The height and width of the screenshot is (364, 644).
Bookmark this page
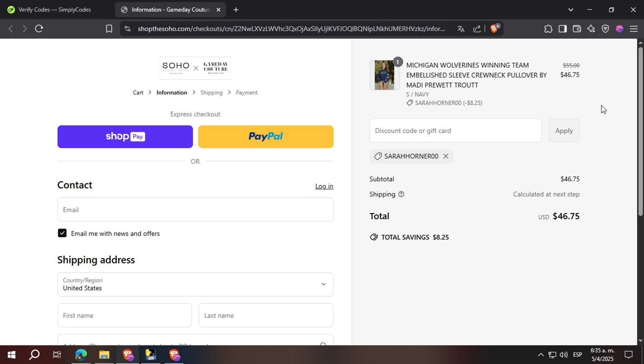click(x=109, y=29)
